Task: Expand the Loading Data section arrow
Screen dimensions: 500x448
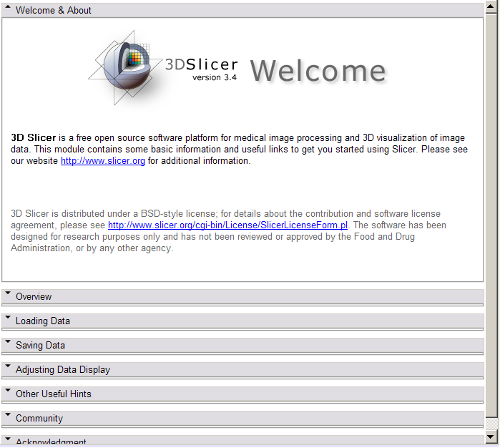Action: [7, 320]
